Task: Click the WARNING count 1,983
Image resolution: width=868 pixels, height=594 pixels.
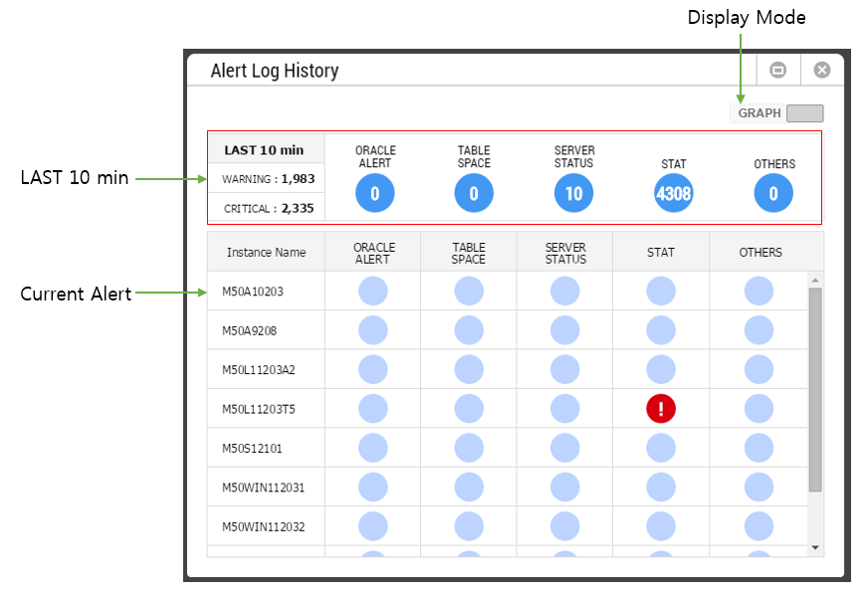Action: pyautogui.click(x=298, y=179)
